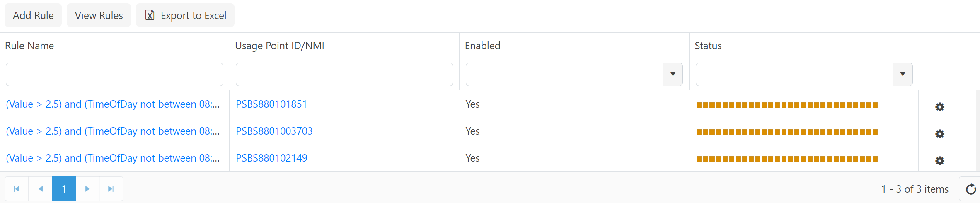Expand the Enabled filter dropdown
Viewport: 980px width, 203px height.
[673, 74]
